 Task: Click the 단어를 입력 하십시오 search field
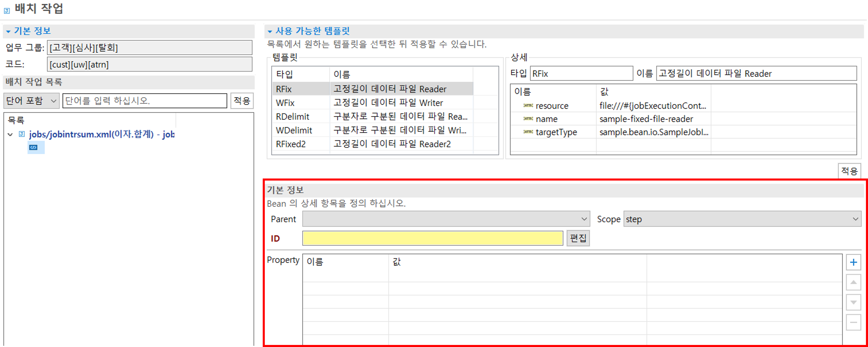(x=145, y=101)
